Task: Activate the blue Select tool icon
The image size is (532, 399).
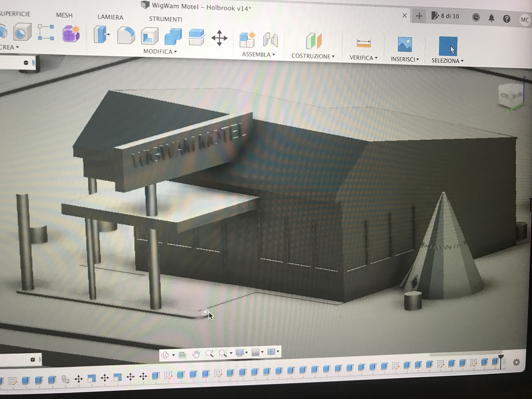Action: pos(448,45)
